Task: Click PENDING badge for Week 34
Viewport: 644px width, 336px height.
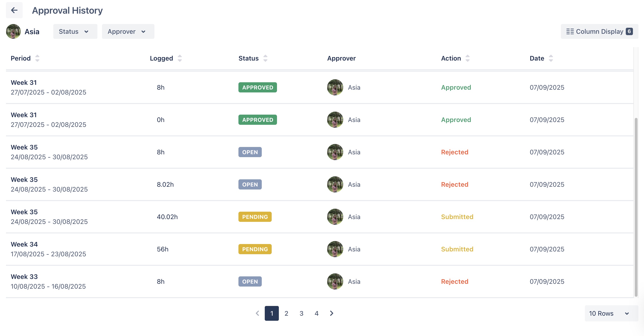Action: (255, 249)
